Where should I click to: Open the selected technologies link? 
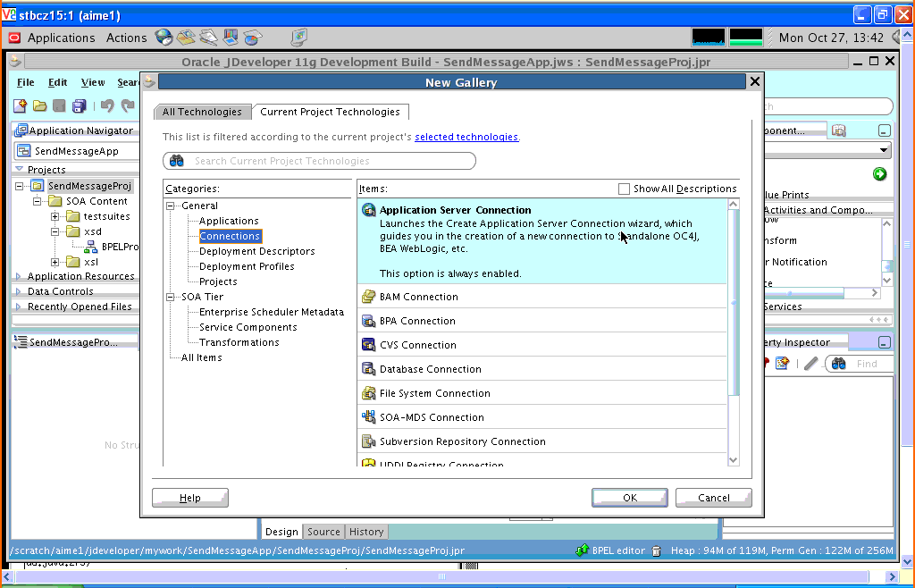466,137
